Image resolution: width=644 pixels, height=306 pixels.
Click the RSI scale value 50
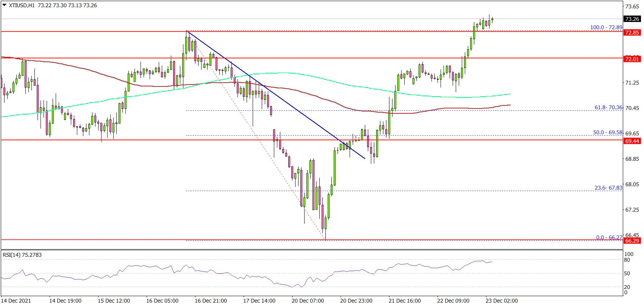(x=627, y=273)
